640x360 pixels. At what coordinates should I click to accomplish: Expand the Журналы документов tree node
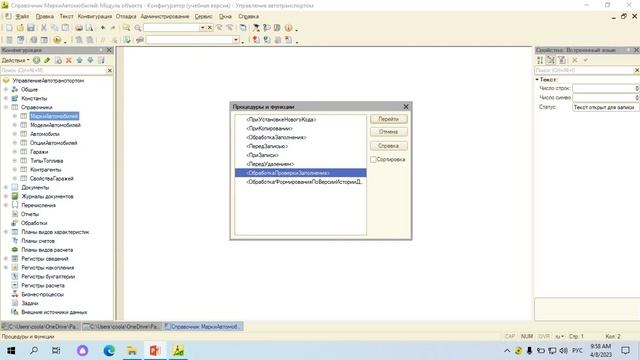(6, 196)
